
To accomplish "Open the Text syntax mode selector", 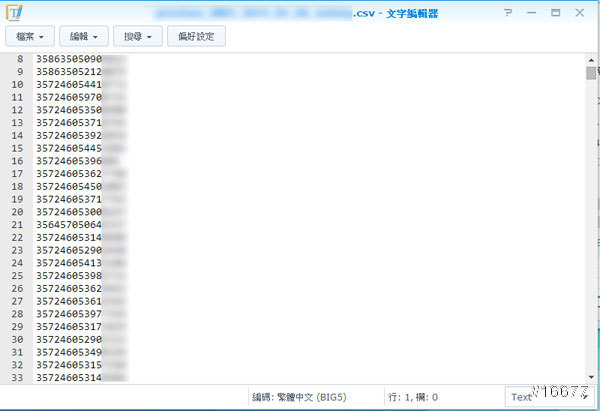I will [549, 397].
